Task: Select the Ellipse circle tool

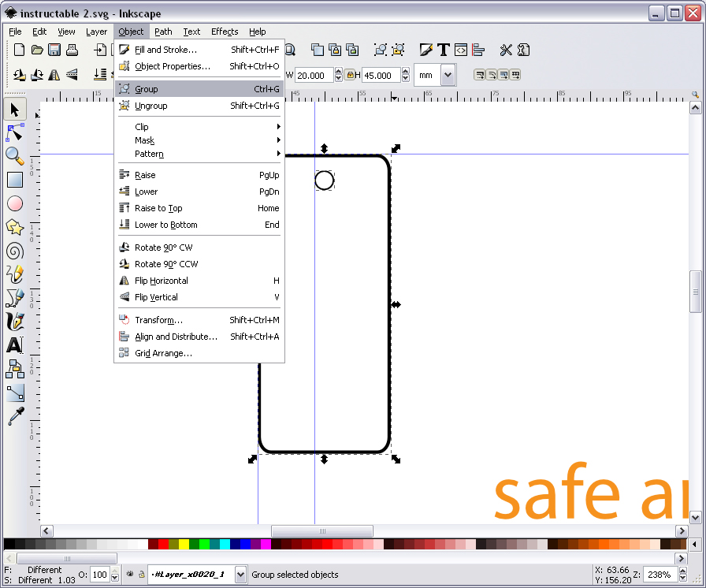Action: point(14,203)
